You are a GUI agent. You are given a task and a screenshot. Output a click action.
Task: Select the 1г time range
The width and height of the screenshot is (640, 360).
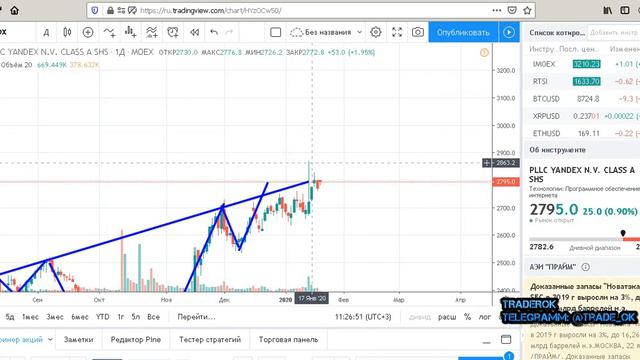(x=120, y=317)
